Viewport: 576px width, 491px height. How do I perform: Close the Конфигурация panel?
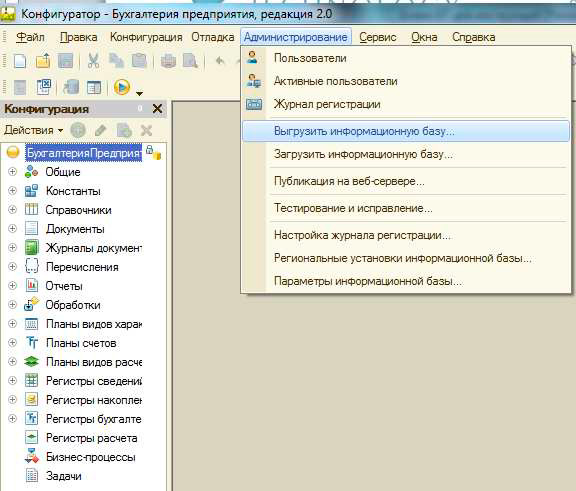[x=158, y=109]
